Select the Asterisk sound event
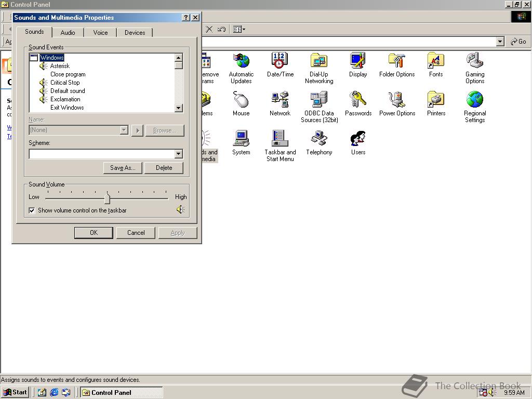The image size is (532, 399). tap(60, 66)
